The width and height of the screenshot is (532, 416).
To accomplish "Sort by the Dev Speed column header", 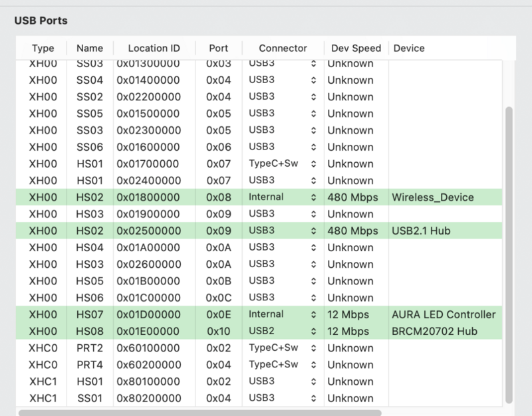I will pos(356,48).
